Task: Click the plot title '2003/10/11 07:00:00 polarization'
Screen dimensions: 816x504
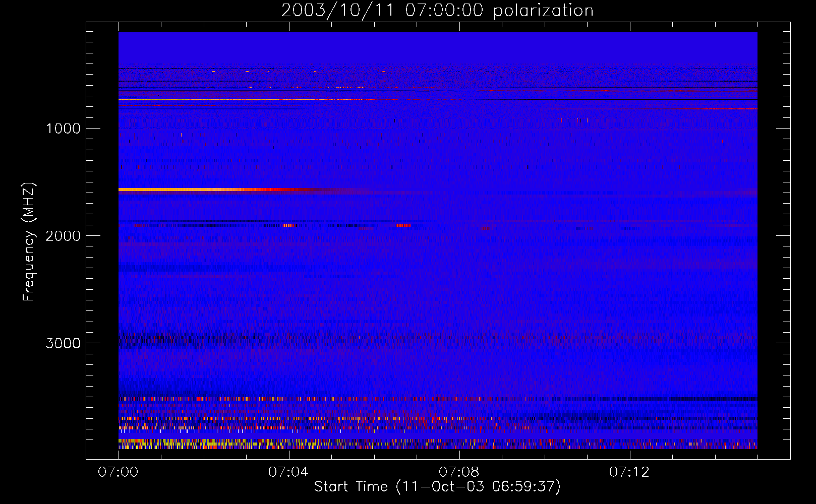Action: tap(437, 11)
